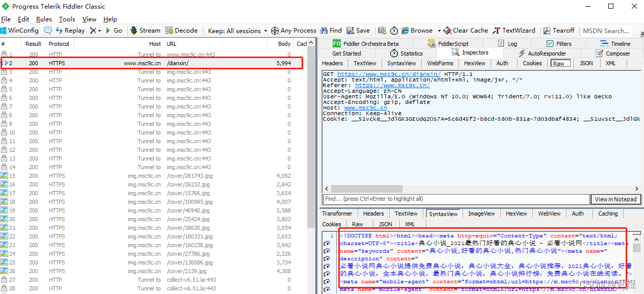644x294 pixels.
Task: Click the comment speech bubble icon
Action: [x=48, y=31]
